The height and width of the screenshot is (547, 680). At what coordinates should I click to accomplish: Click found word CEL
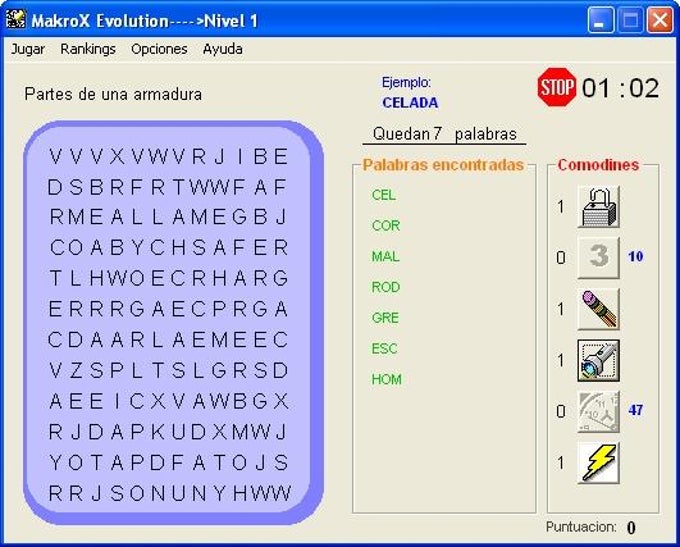(384, 195)
